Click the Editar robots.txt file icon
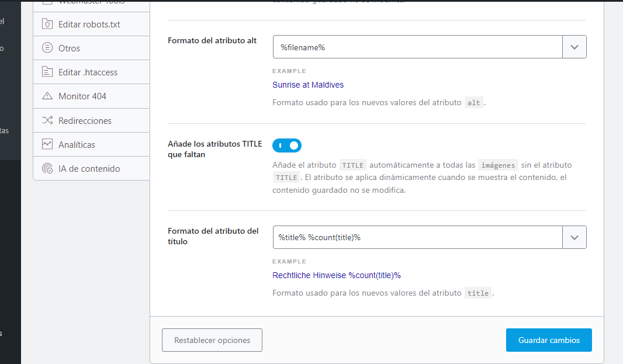Screen dimensions: 623x364 47,24
